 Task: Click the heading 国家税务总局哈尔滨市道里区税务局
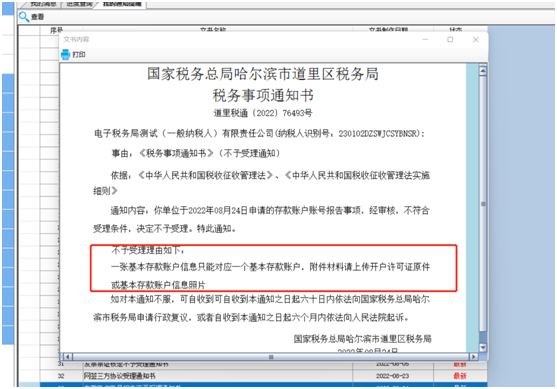tap(263, 74)
